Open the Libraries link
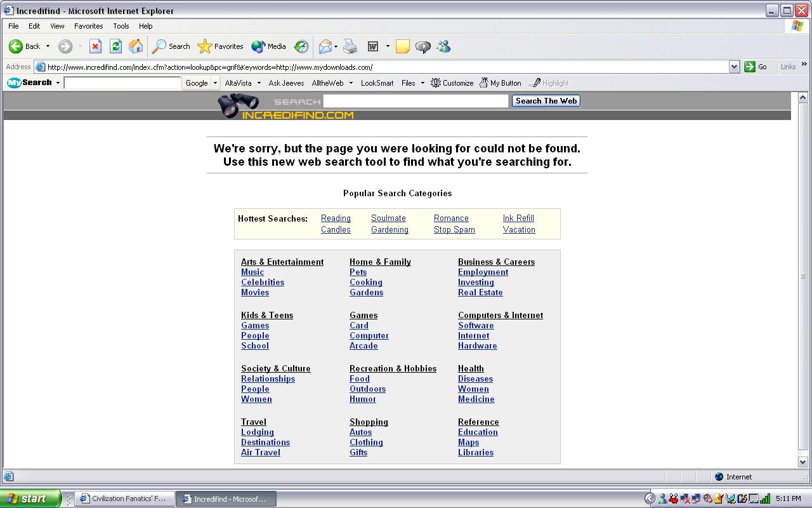This screenshot has width=812, height=508. (x=476, y=453)
